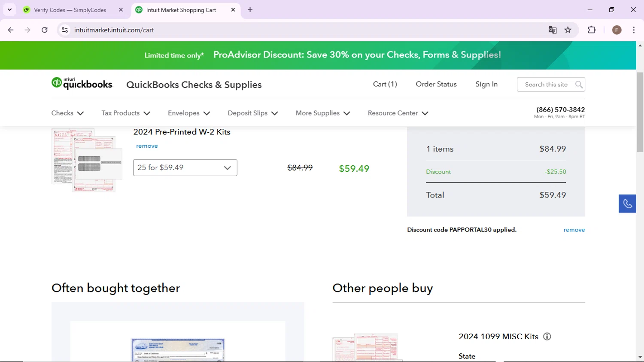Click the blue phone call icon
Image resolution: width=644 pixels, height=362 pixels.
pos(627,204)
